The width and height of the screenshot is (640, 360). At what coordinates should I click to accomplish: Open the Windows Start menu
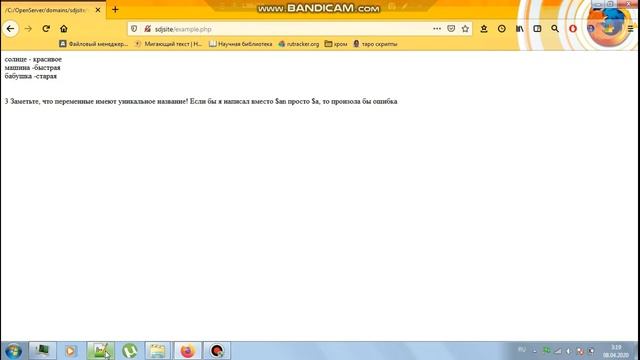tap(13, 351)
